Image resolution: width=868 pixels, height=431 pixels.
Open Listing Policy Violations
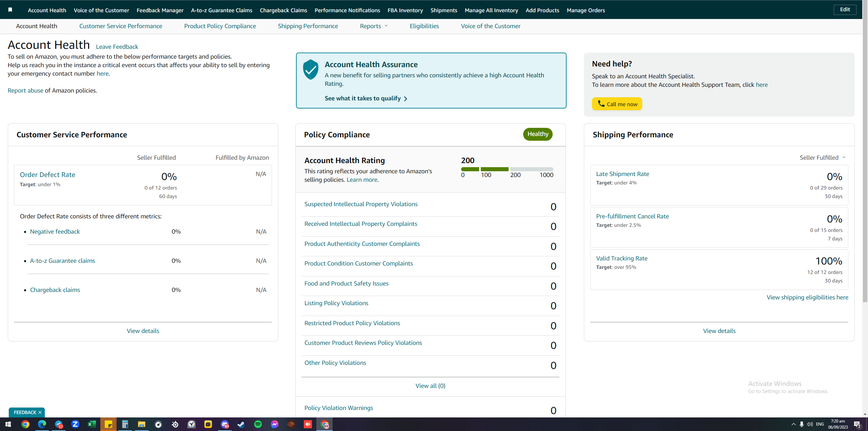[336, 303]
